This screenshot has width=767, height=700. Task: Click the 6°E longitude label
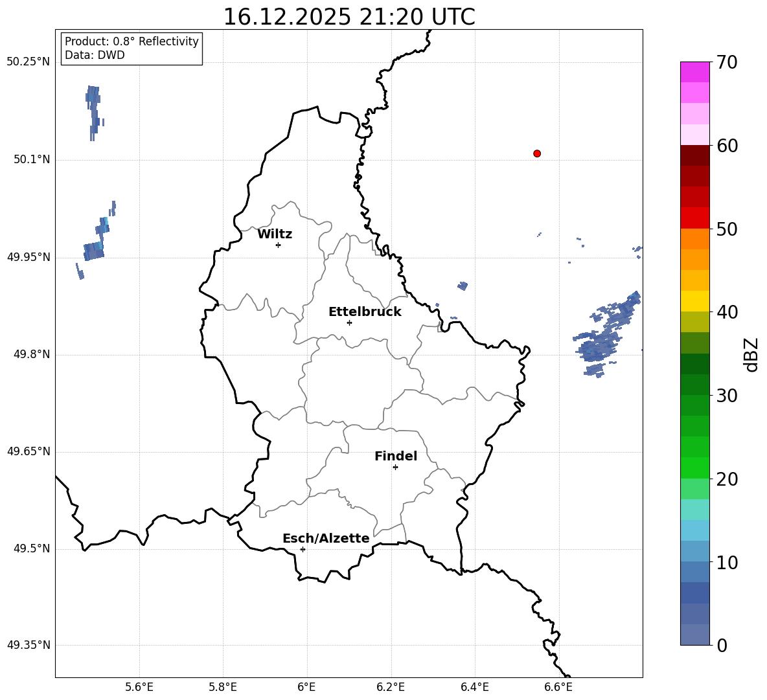[306, 687]
